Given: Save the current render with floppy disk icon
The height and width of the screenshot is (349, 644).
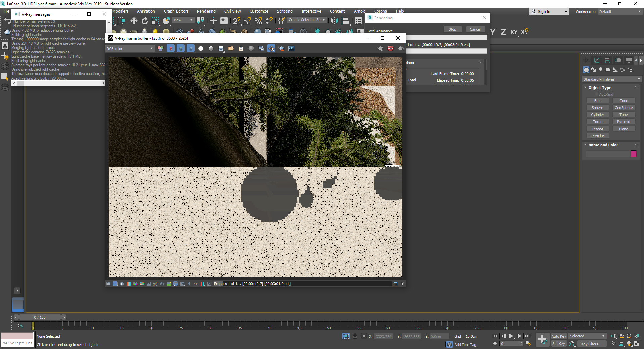Looking at the screenshot, I should tap(221, 49).
